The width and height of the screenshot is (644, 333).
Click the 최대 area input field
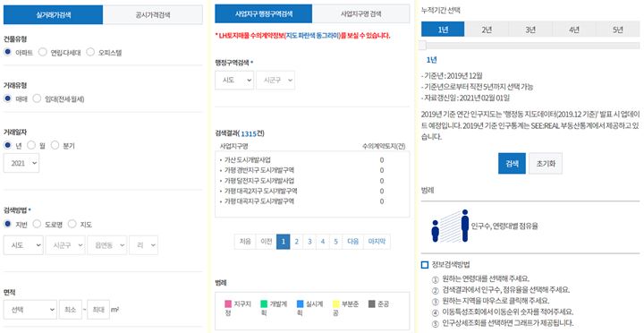[x=98, y=310]
